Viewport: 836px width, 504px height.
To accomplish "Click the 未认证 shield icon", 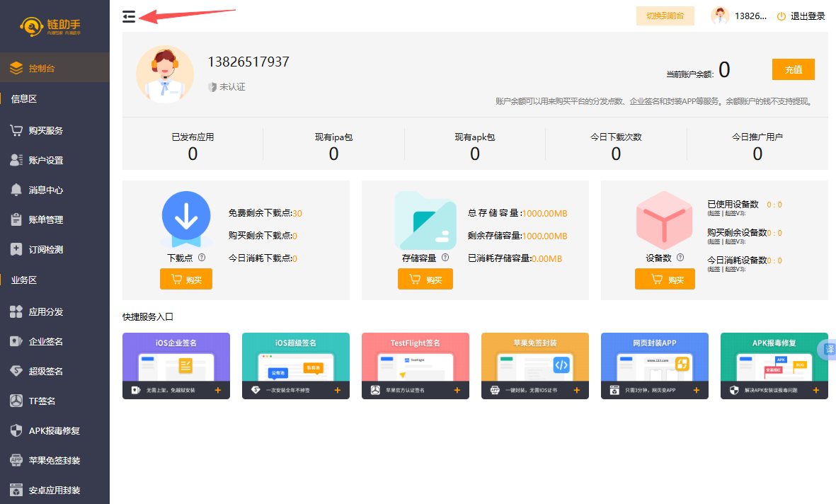I will pos(212,87).
